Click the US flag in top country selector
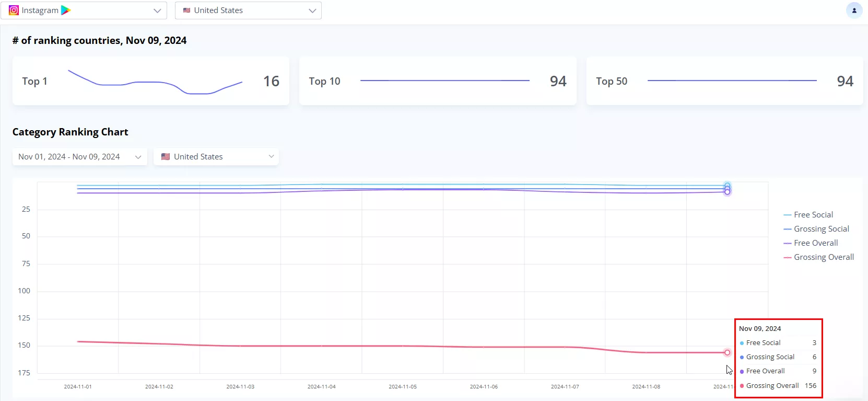The image size is (868, 401). coord(186,10)
